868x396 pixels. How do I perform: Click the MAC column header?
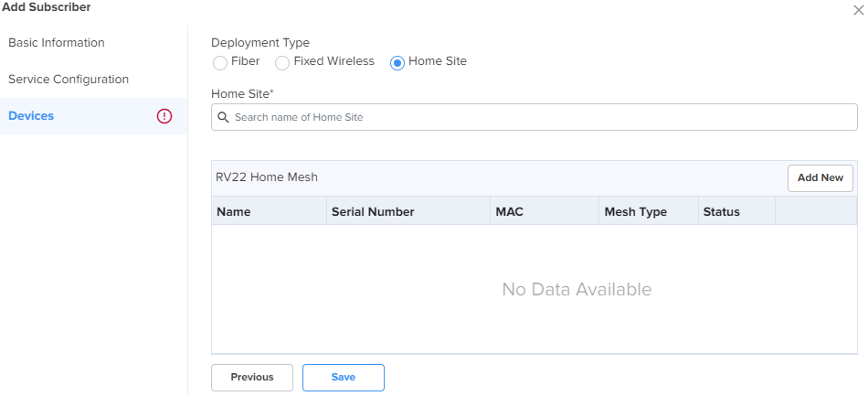(545, 211)
